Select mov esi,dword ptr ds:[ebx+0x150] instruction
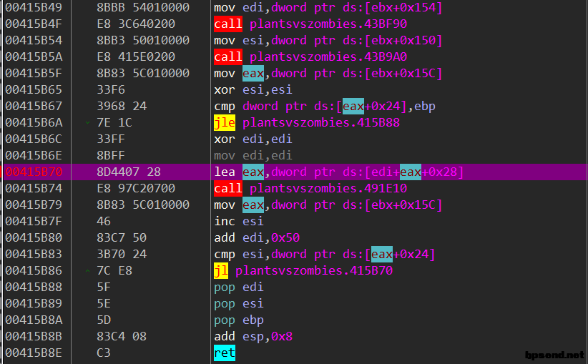The width and height of the screenshot is (588, 364). click(x=328, y=40)
